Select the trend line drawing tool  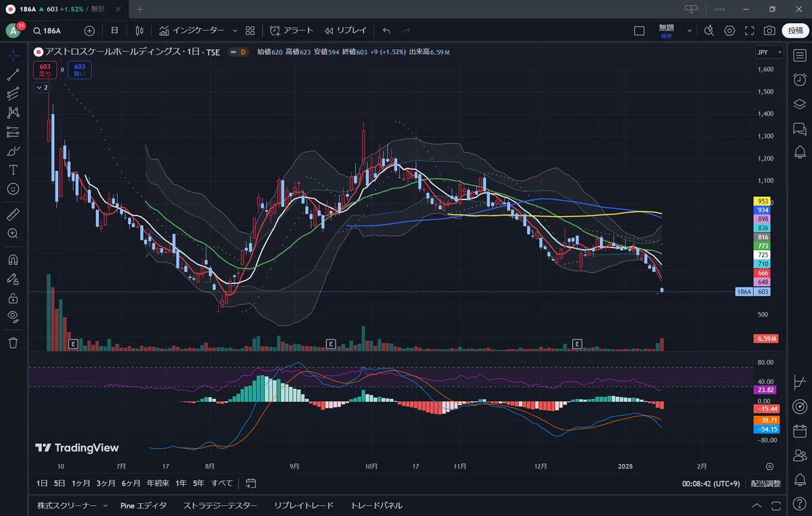point(13,74)
